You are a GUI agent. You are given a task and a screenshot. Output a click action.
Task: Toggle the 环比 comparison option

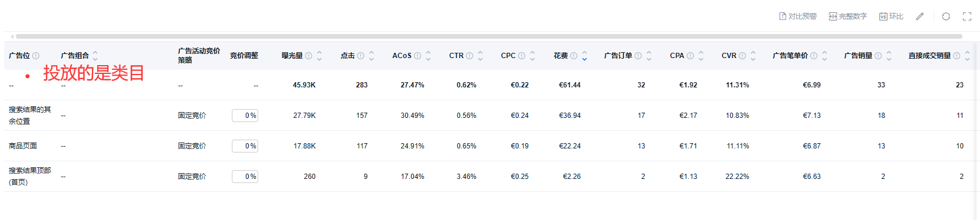tap(891, 16)
